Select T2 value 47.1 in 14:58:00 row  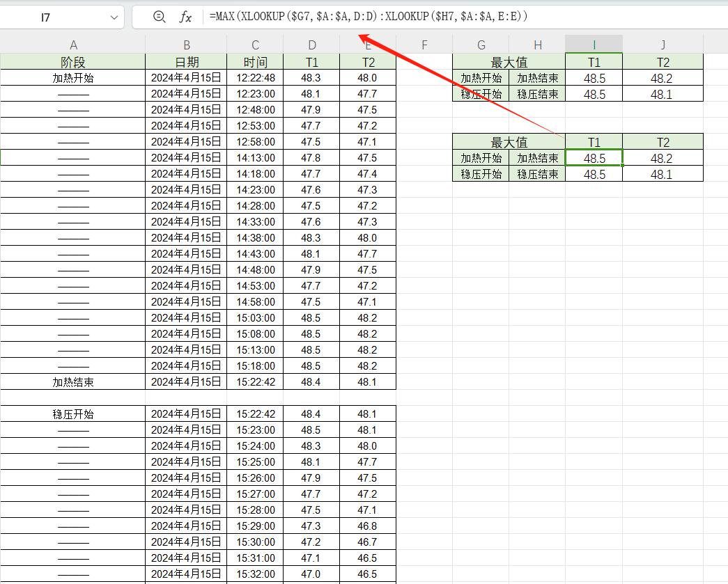point(368,302)
